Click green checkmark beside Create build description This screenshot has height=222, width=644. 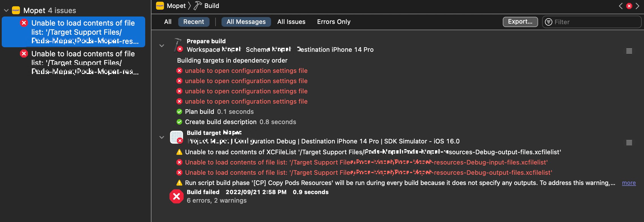(179, 122)
